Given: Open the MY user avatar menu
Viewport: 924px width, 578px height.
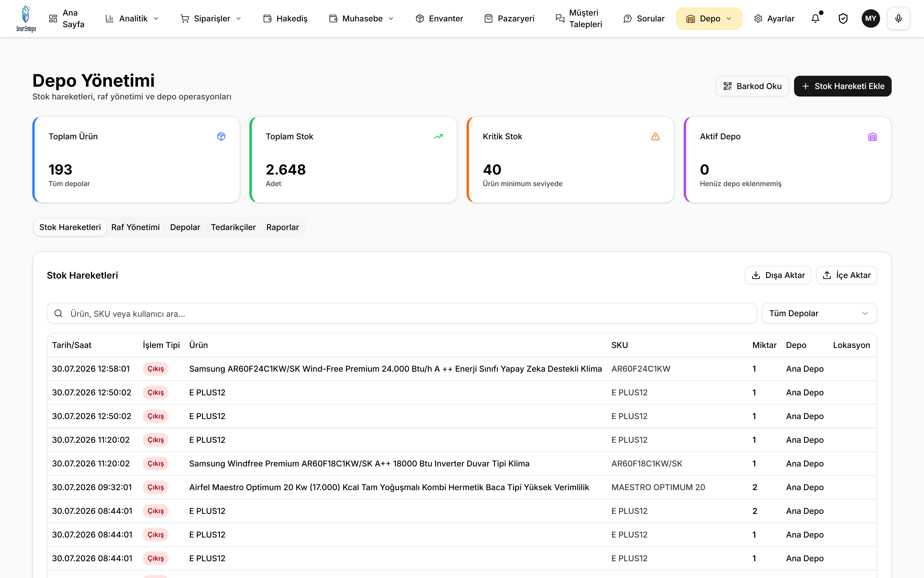Looking at the screenshot, I should (871, 18).
